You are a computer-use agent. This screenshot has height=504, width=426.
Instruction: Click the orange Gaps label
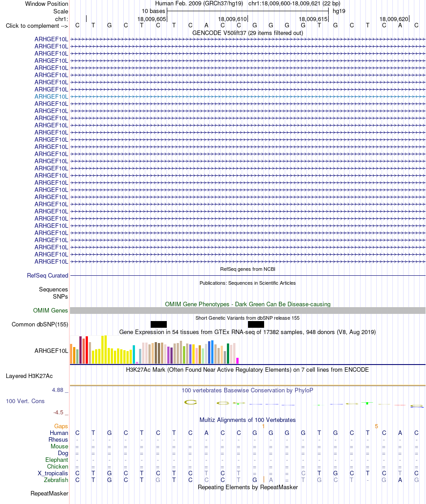pyautogui.click(x=61, y=426)
